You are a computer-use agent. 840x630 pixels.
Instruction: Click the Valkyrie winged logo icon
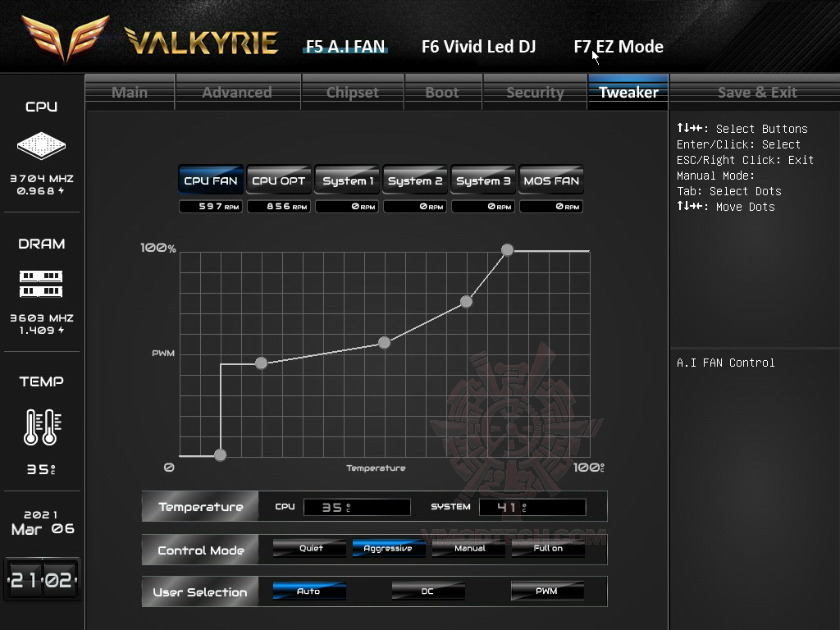click(x=66, y=39)
